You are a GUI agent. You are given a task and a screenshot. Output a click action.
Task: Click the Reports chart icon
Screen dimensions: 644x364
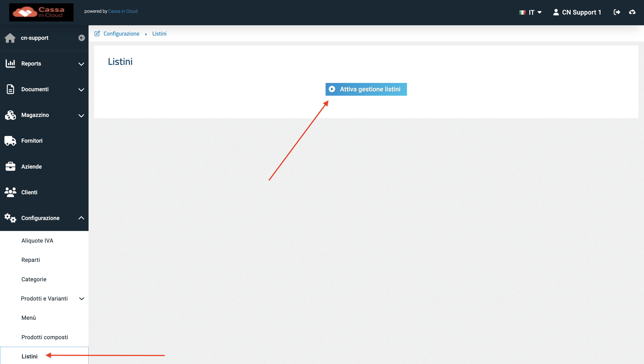(x=10, y=63)
